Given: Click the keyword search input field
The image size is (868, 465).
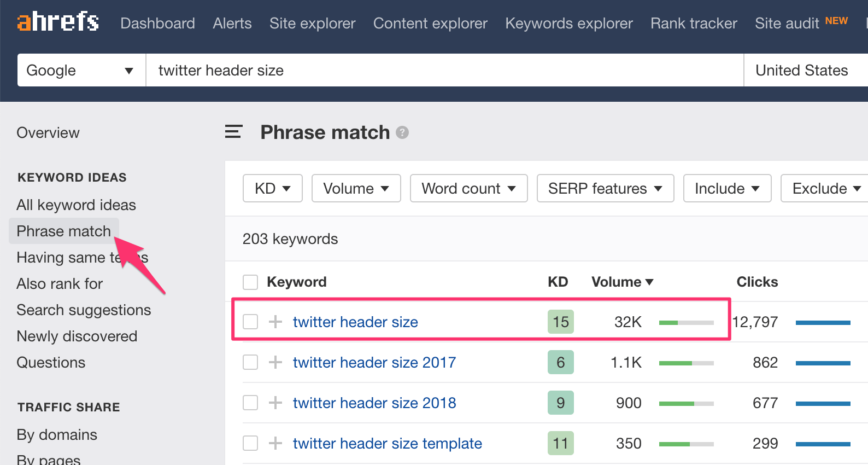Looking at the screenshot, I should point(445,70).
